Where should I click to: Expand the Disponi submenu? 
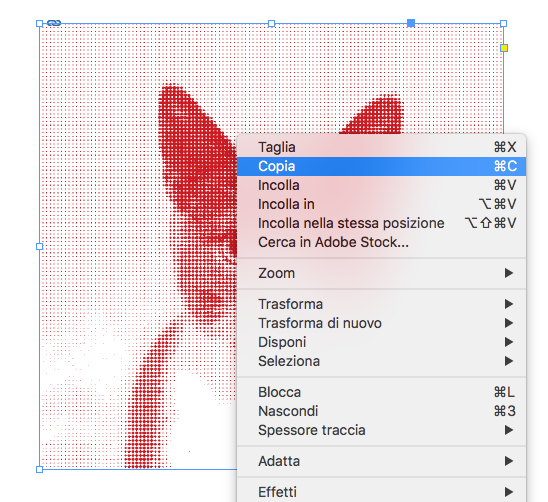click(x=381, y=342)
